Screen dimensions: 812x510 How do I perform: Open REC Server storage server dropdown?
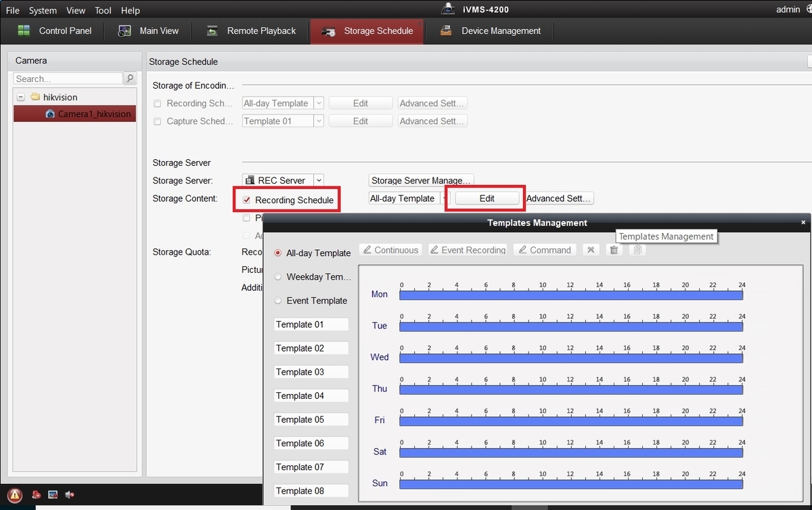[x=318, y=180]
